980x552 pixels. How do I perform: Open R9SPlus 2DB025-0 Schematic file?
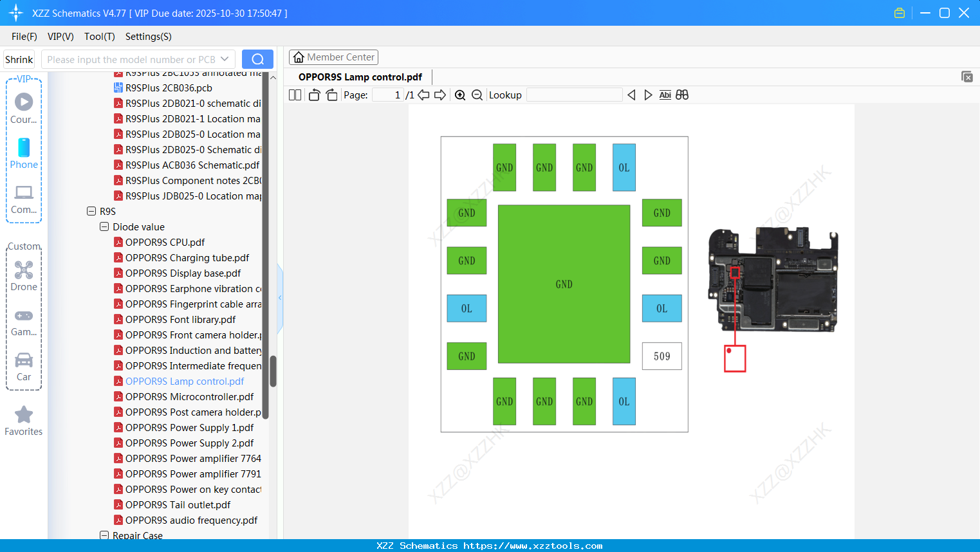(187, 150)
